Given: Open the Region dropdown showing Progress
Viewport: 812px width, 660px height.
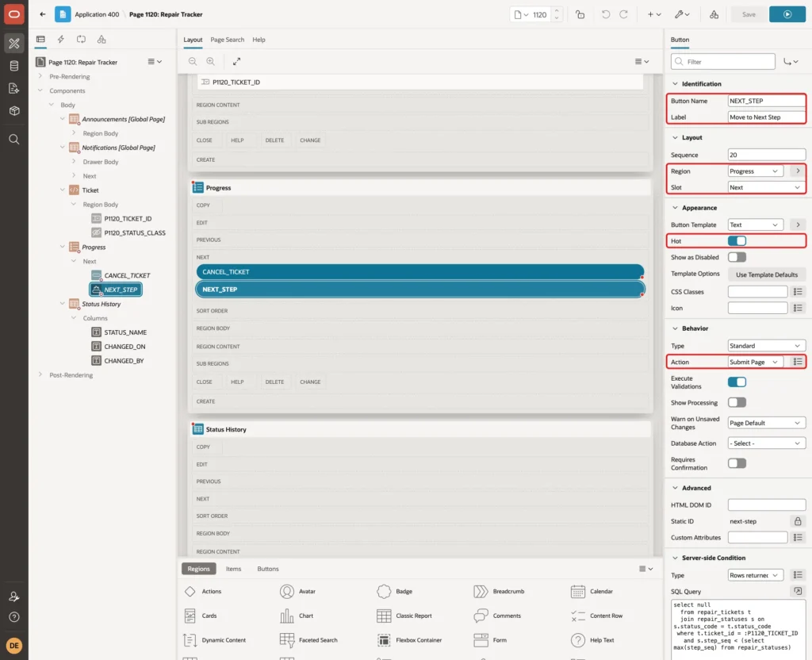Looking at the screenshot, I should [x=755, y=171].
